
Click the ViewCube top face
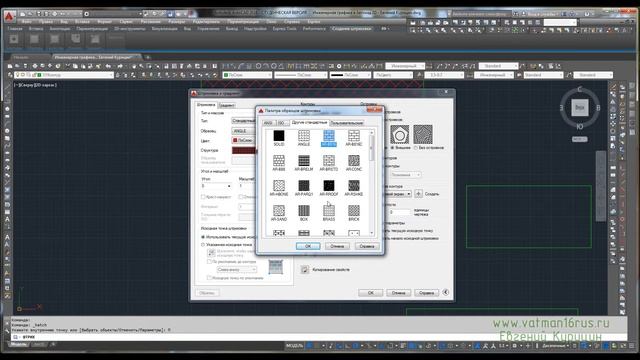pyautogui.click(x=580, y=108)
